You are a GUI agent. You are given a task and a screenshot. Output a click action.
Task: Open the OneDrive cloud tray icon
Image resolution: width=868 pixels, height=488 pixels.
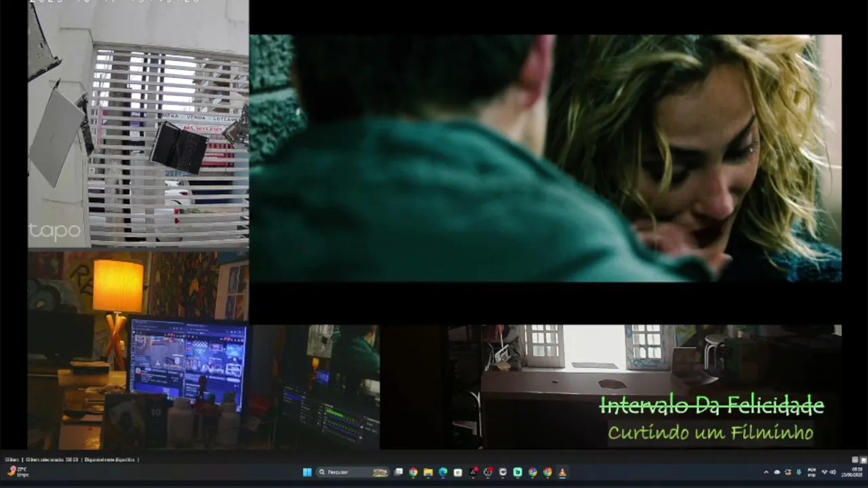[777, 472]
